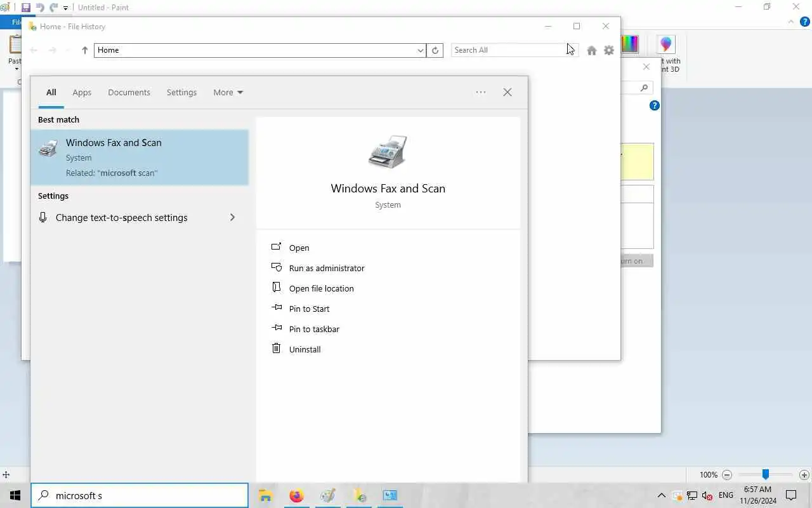Select the Windows Fax and Scan best match
812x508 pixels.
[x=140, y=157]
